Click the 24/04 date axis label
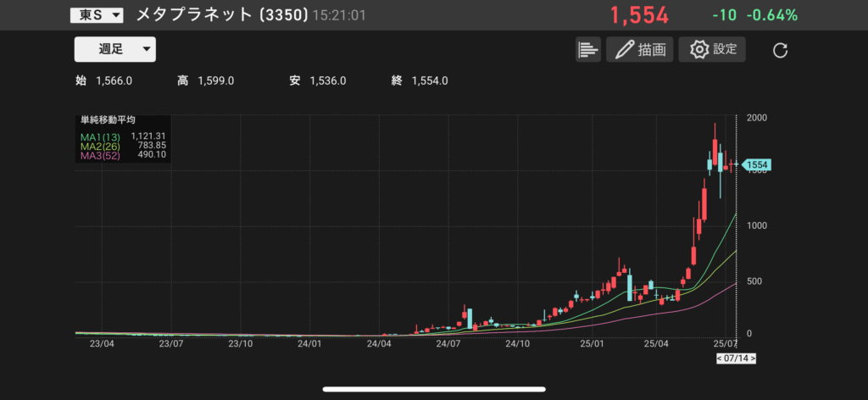The height and width of the screenshot is (400, 868). click(379, 344)
